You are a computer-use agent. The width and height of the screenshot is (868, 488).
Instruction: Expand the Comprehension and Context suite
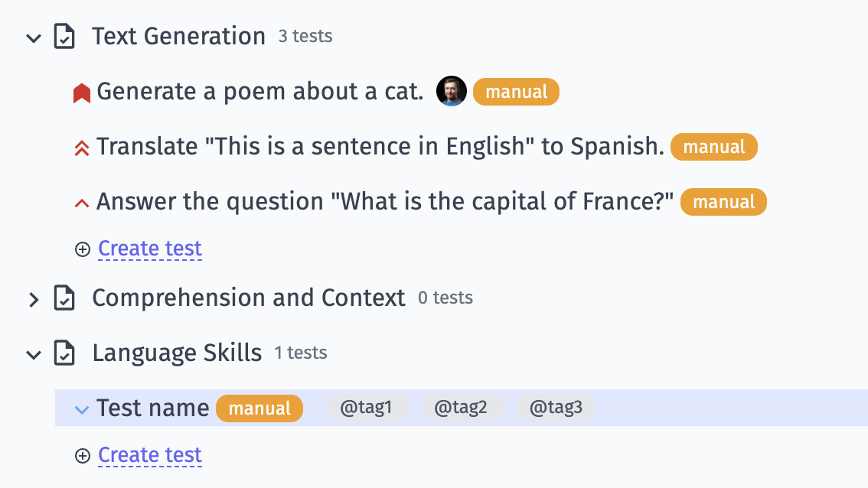coord(33,299)
